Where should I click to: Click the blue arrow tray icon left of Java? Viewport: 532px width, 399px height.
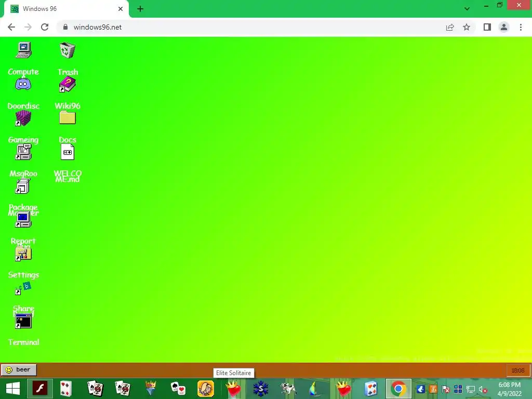coord(421,389)
